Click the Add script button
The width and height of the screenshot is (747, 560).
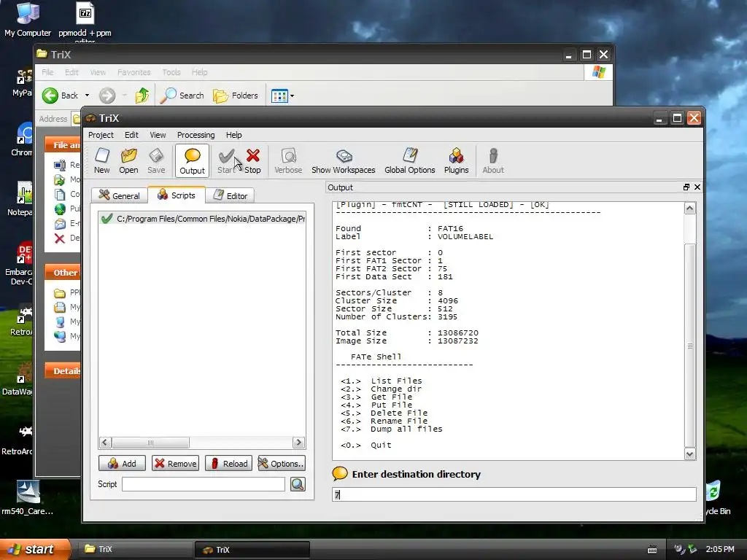122,463
